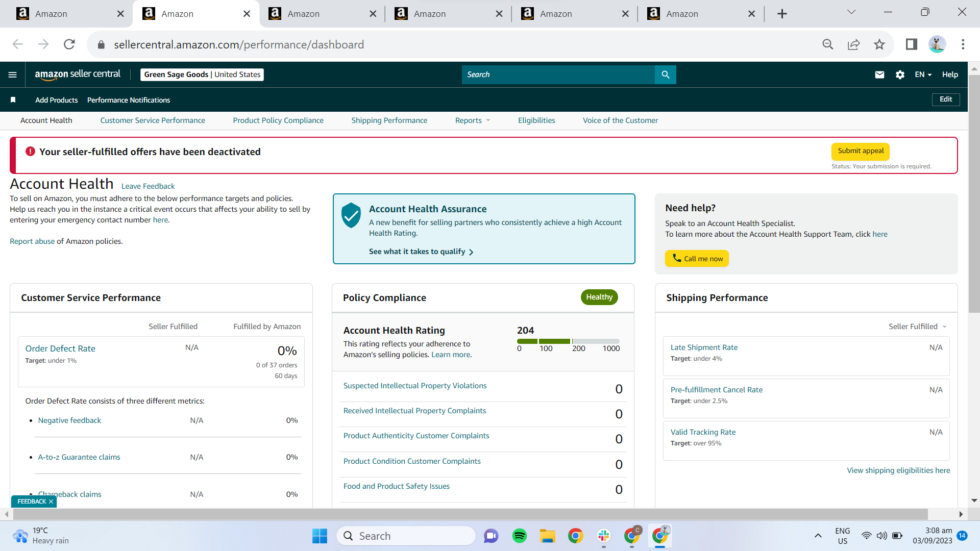Open the Seller Central hamburger menu
The image size is (980, 551).
(13, 74)
